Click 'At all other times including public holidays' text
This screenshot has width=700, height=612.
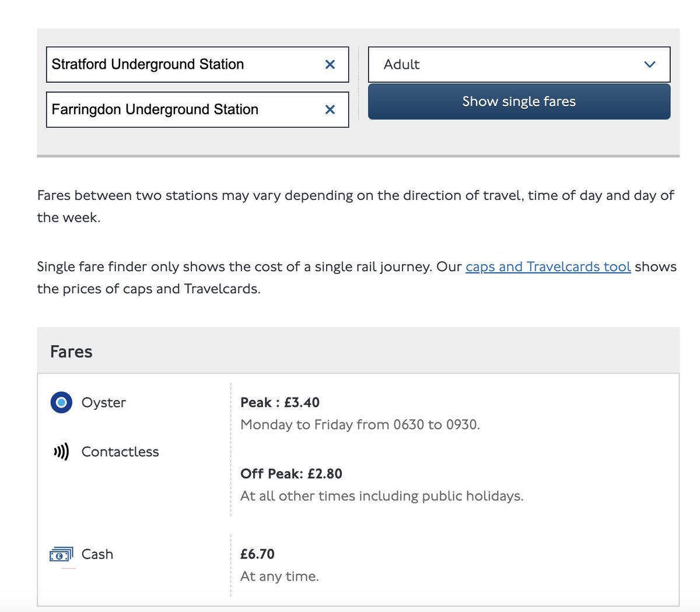(382, 496)
